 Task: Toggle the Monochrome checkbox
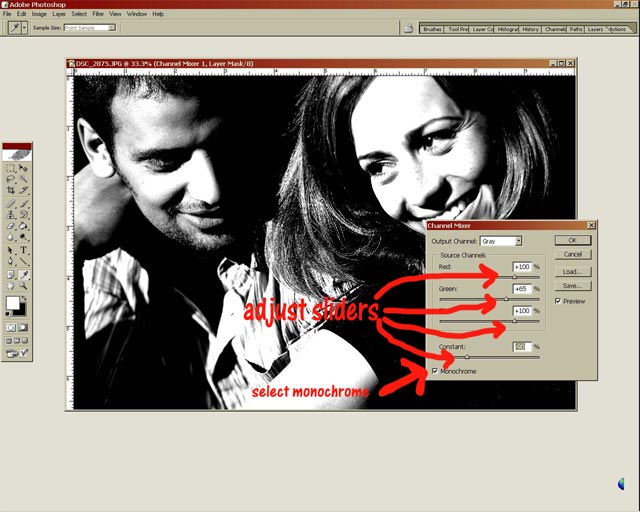435,371
